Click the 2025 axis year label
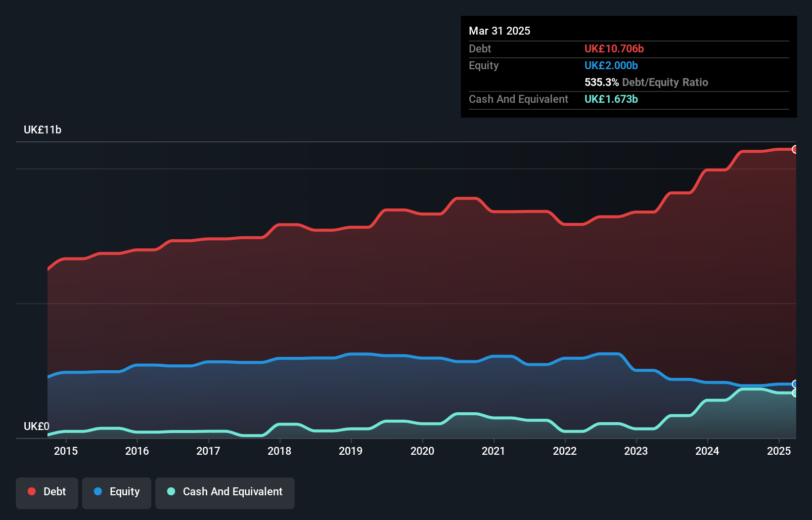The image size is (812, 520). (x=779, y=451)
